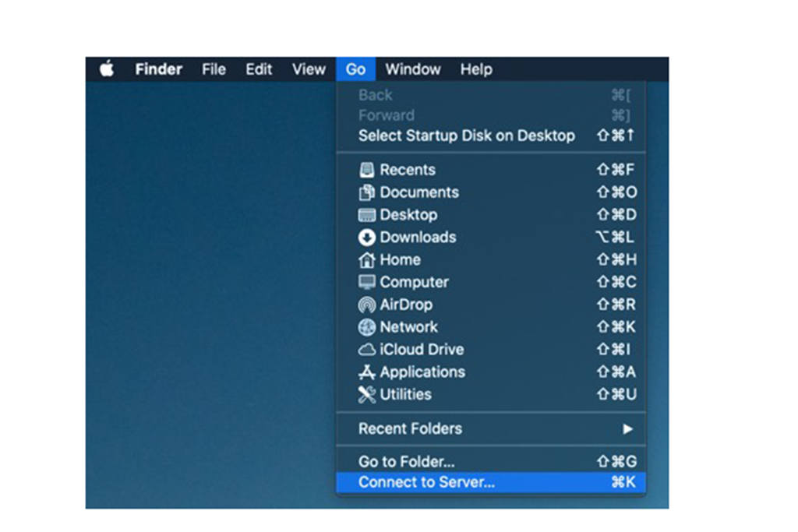Open the Edit menu
Viewport: 798px width, 532px height.
click(x=259, y=69)
